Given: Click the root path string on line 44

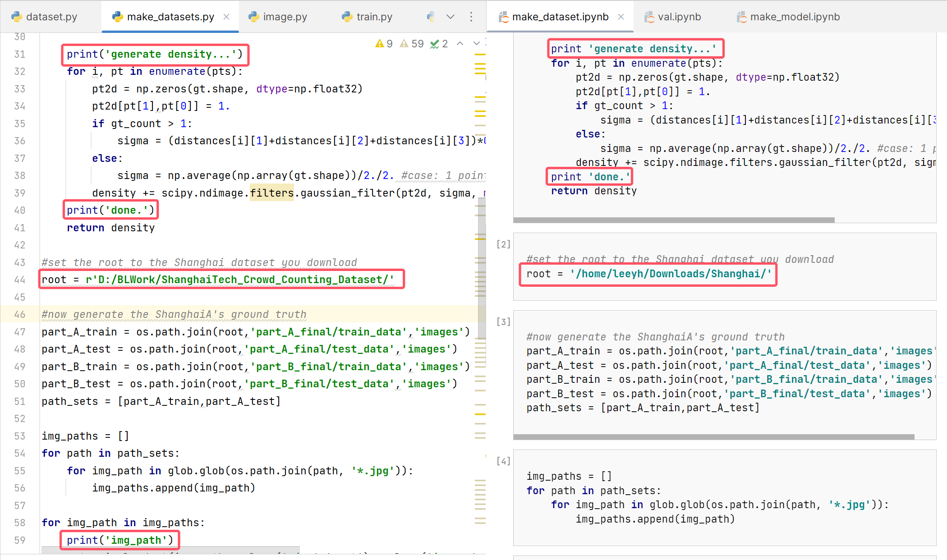Looking at the screenshot, I should tap(240, 280).
